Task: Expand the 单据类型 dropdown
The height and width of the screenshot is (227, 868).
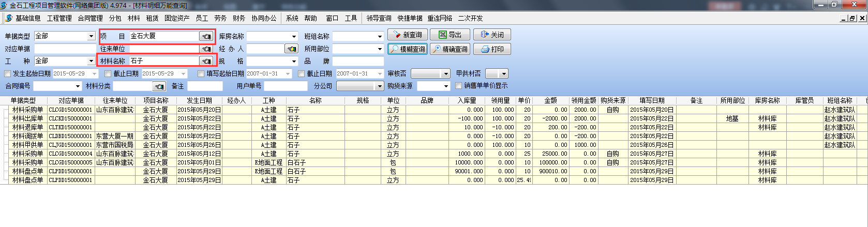Action: [x=91, y=36]
